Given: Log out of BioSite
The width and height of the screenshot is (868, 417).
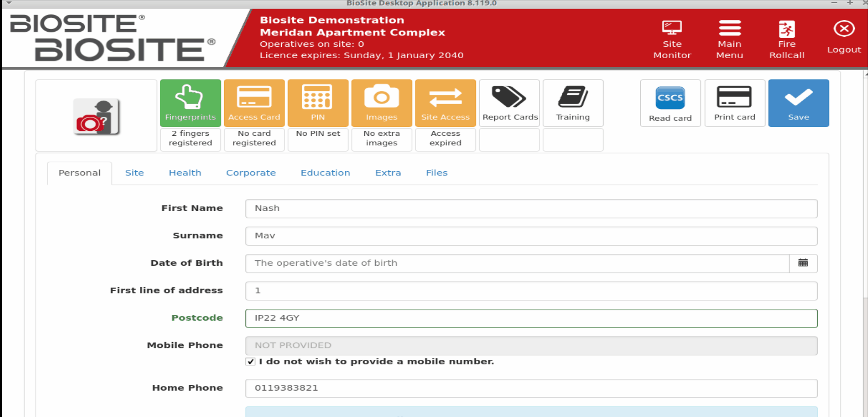Looking at the screenshot, I should pos(844,37).
